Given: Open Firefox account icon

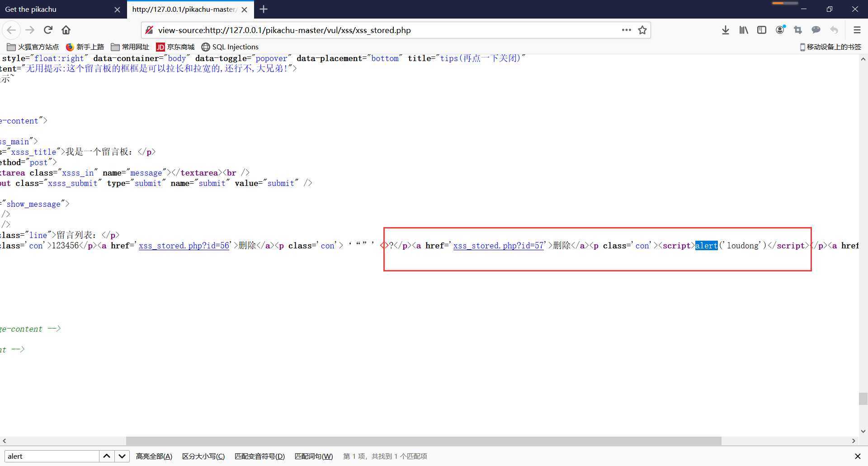Looking at the screenshot, I should (780, 30).
